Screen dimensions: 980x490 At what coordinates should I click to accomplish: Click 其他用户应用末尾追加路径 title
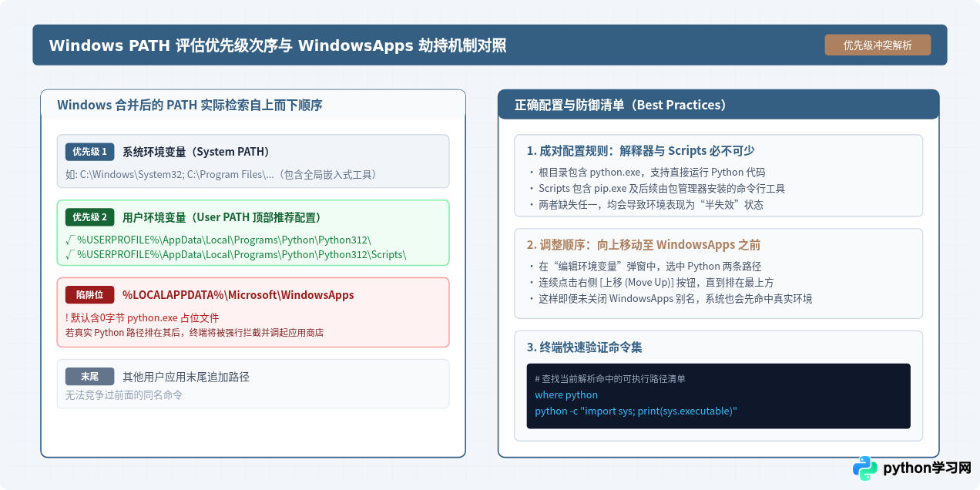[186, 377]
